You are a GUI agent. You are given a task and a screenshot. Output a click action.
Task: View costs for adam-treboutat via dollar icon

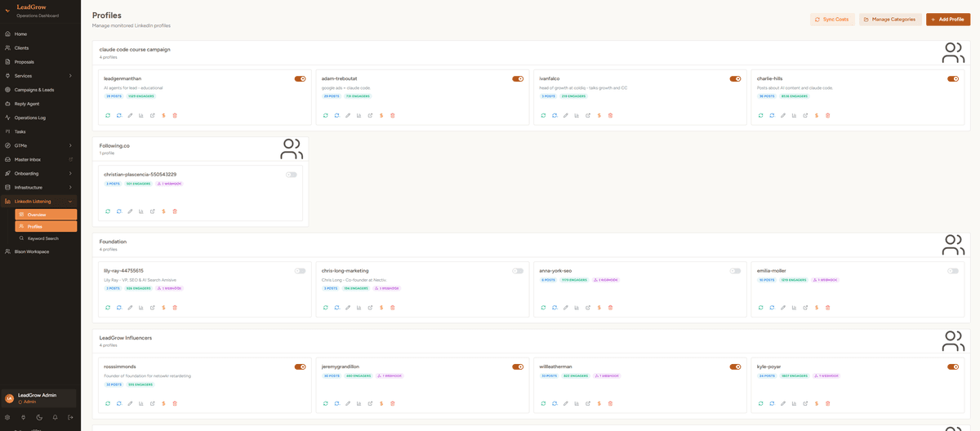tap(381, 115)
